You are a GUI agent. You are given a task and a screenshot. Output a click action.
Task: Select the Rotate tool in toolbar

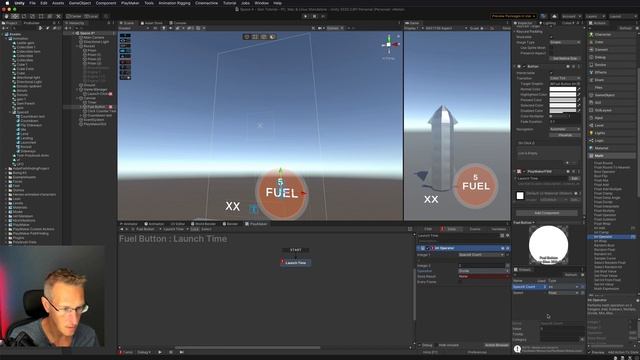click(24, 16)
